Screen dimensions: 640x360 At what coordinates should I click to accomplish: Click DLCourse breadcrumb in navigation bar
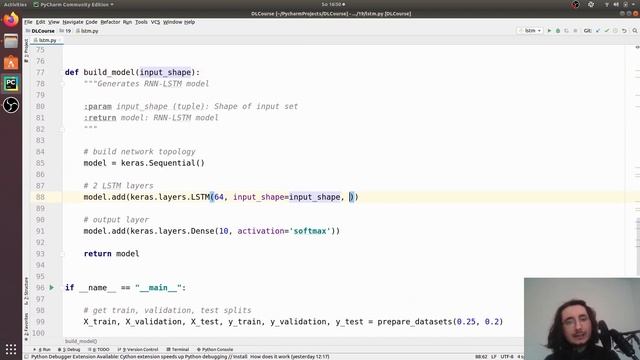coord(40,31)
